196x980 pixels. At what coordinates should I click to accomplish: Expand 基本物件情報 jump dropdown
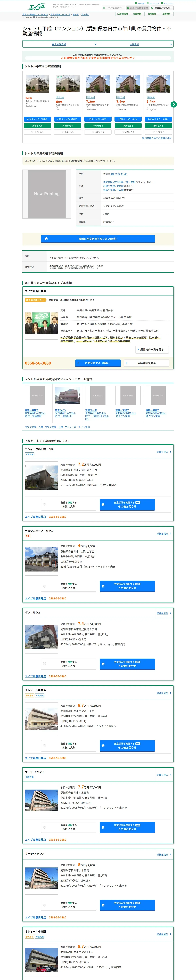[x=60, y=45]
